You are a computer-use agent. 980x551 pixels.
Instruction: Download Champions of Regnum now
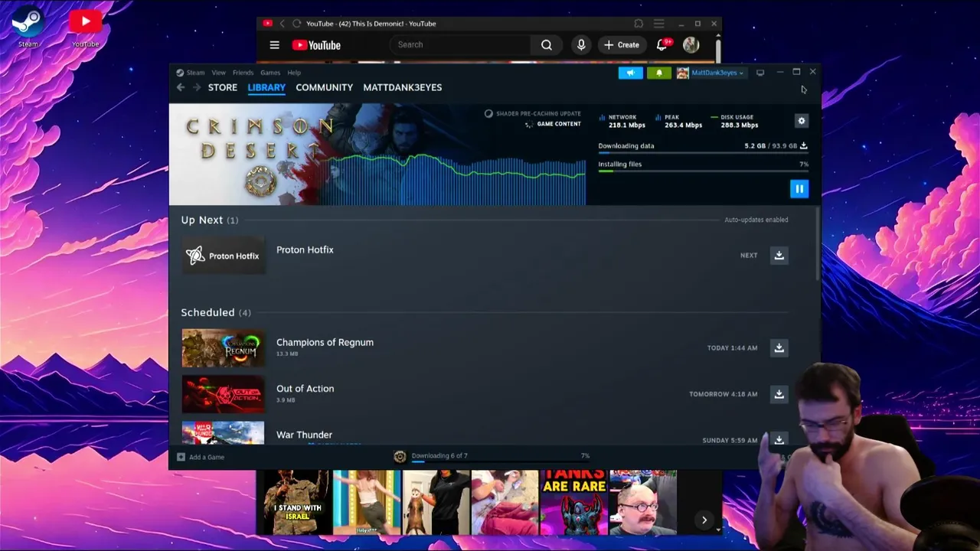click(x=779, y=347)
